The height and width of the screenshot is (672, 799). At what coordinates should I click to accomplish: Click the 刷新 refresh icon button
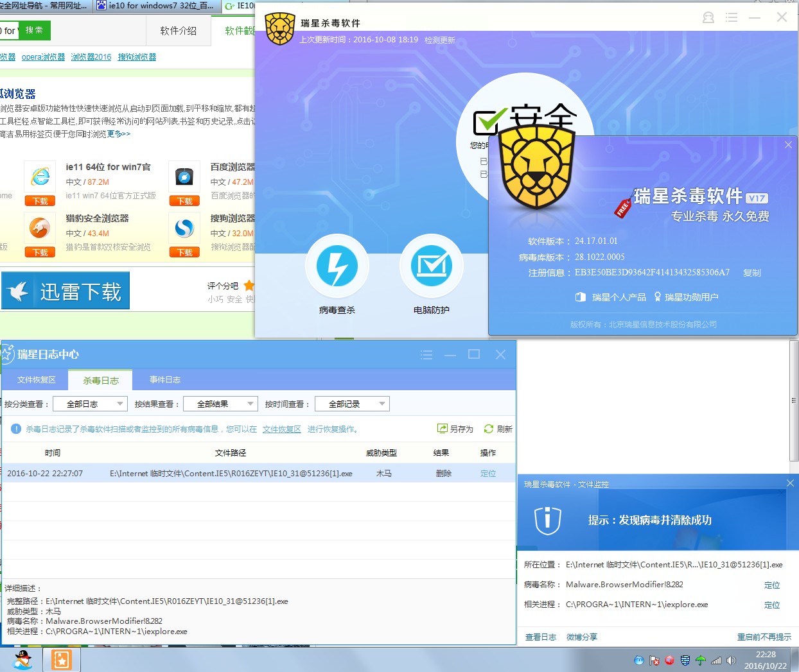click(x=498, y=429)
